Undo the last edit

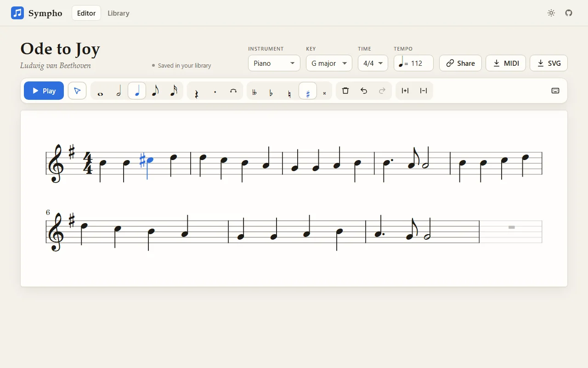coord(364,91)
